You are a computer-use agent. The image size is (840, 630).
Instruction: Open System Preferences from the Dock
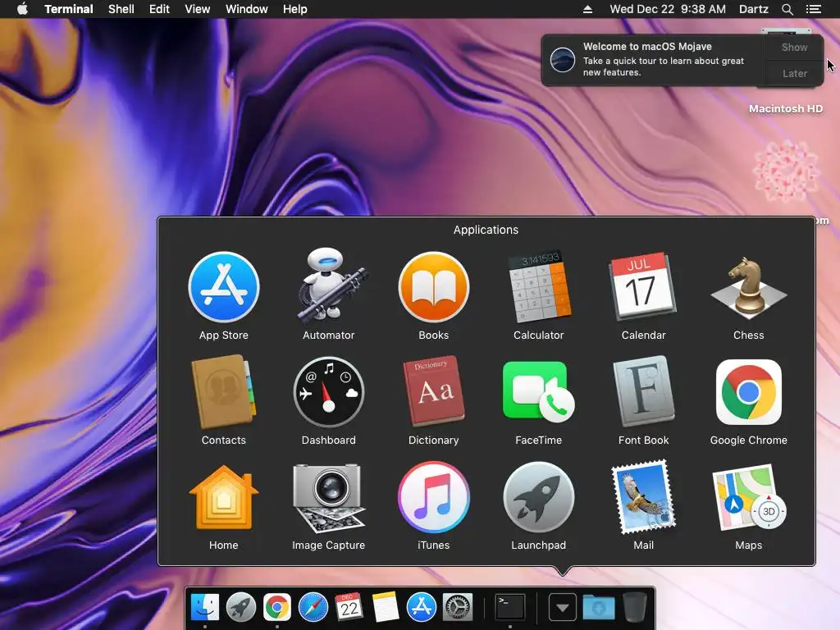(x=458, y=608)
